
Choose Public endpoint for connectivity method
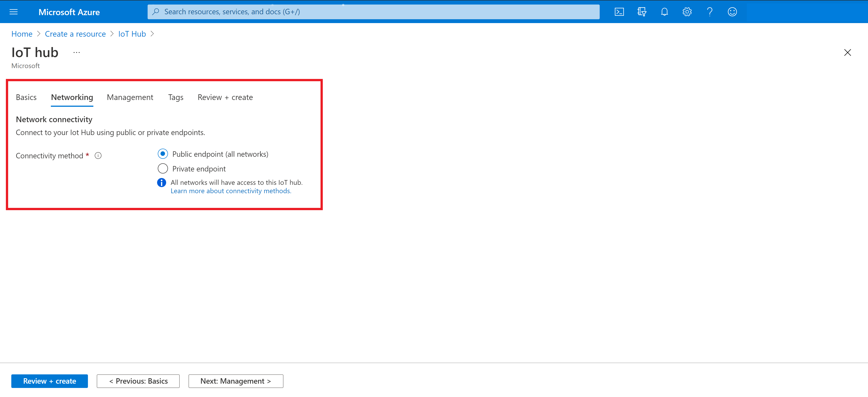[163, 153]
